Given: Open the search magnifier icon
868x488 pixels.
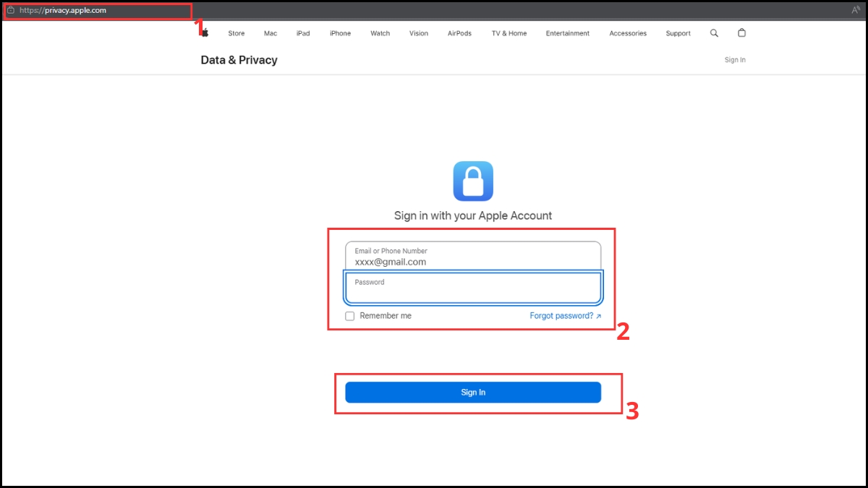Looking at the screenshot, I should pos(714,33).
